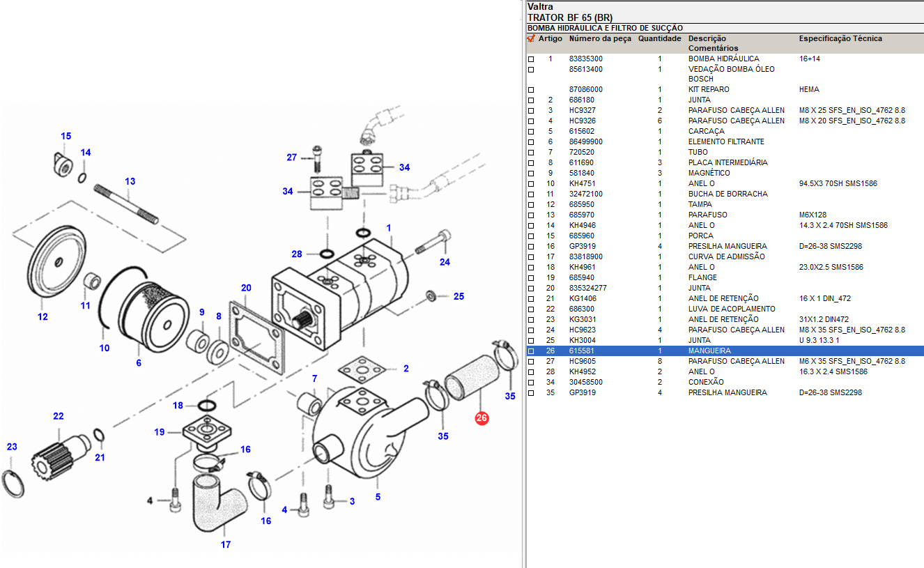This screenshot has height=568, width=924.
Task: Tick the ELEMENTO FILTRANTE row checkbox
Action: 531,142
